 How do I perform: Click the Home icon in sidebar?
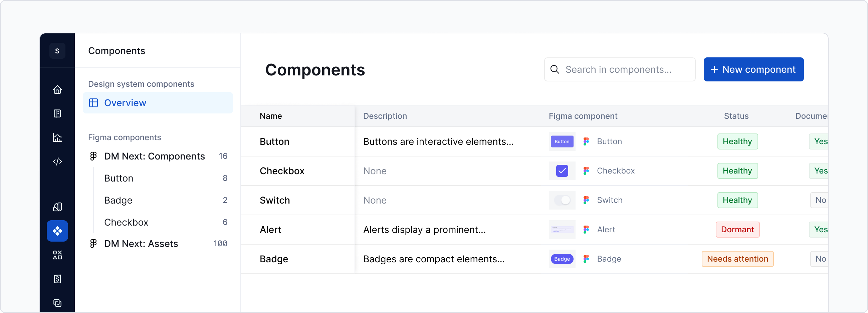[57, 90]
